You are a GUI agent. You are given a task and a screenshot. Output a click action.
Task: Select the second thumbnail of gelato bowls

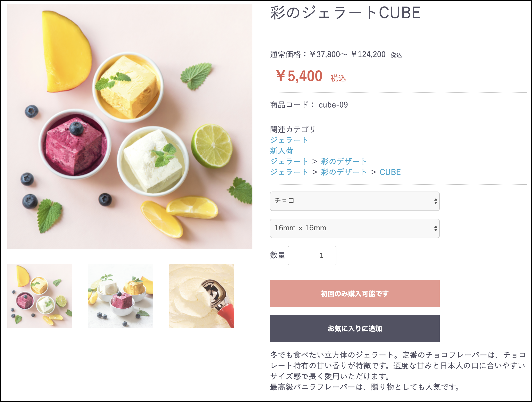(x=121, y=296)
